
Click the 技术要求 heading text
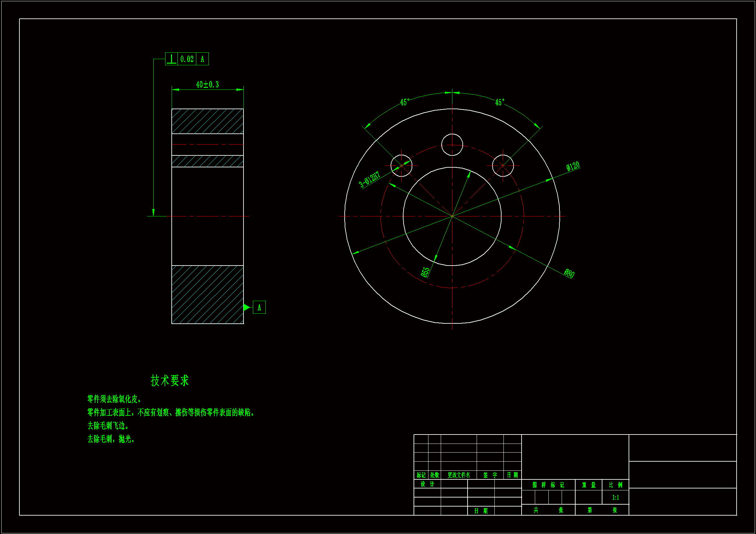pos(169,380)
